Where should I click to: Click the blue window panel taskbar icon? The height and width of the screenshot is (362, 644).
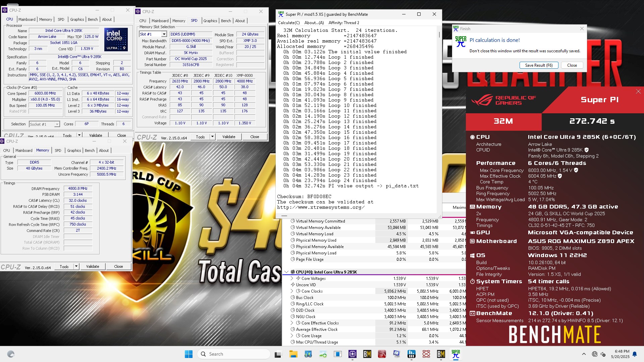tap(338, 354)
